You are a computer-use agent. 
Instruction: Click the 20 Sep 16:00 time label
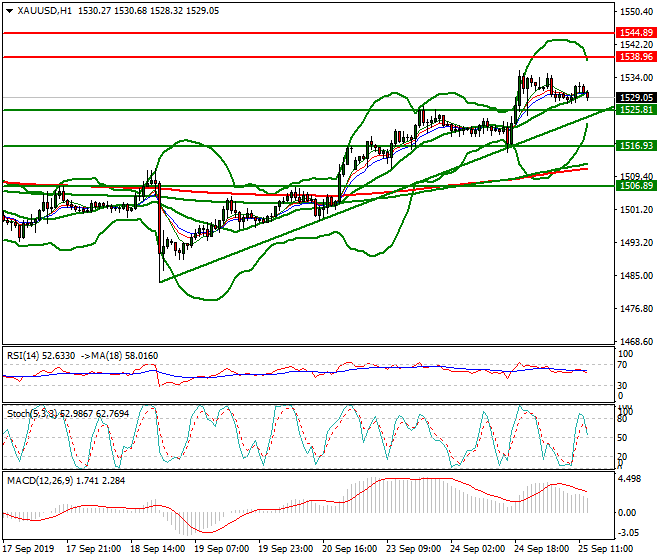[x=349, y=549]
